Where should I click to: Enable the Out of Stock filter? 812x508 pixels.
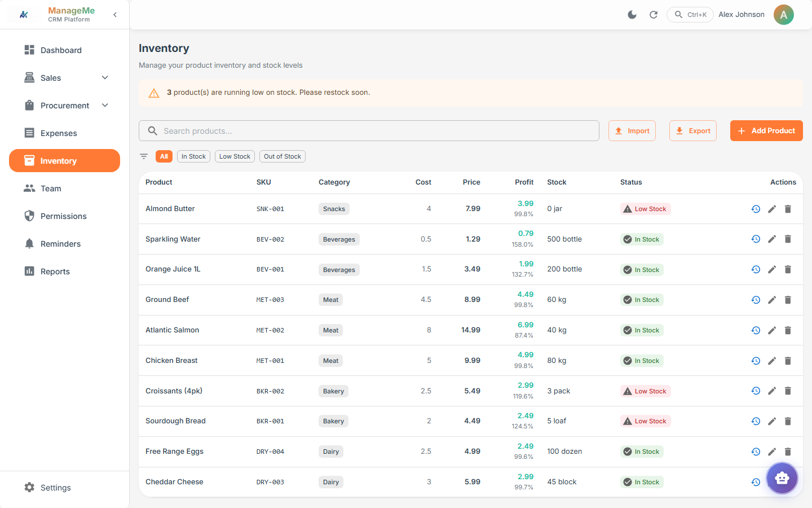(282, 156)
